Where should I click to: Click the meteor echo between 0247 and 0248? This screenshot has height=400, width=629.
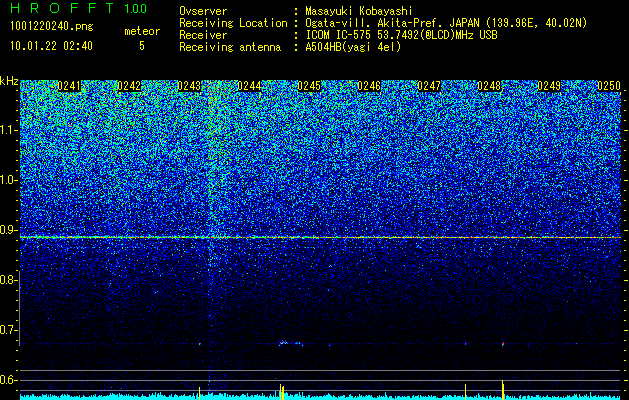pyautogui.click(x=465, y=343)
